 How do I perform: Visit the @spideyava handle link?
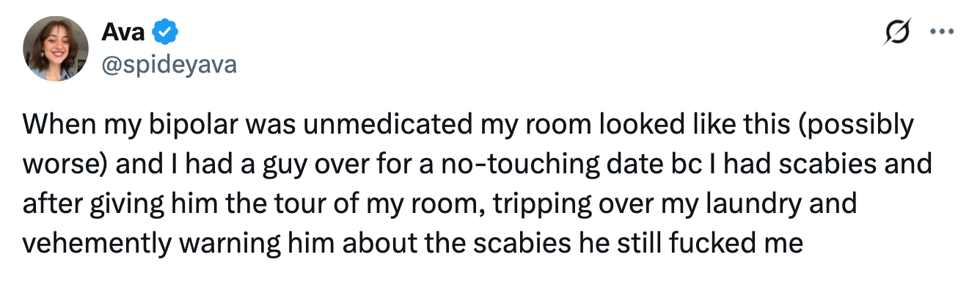169,65
